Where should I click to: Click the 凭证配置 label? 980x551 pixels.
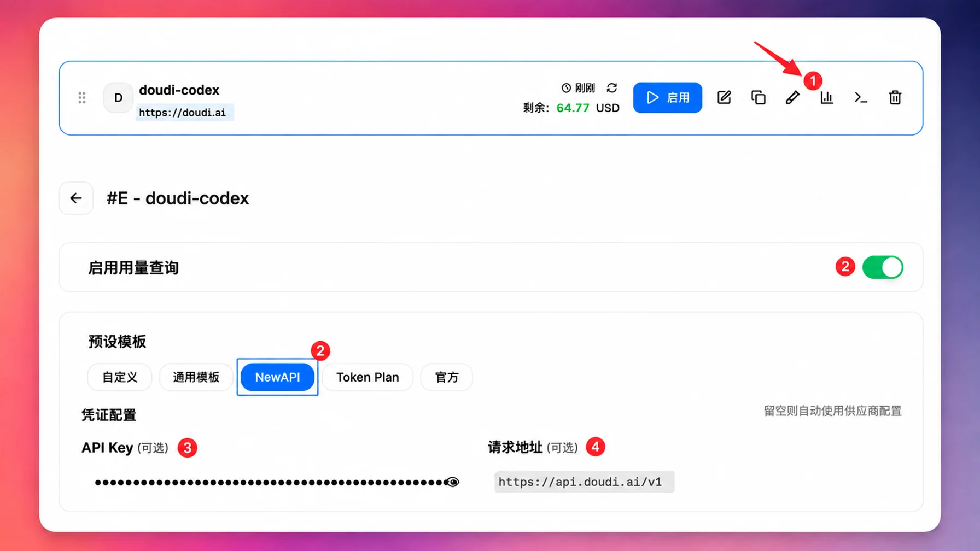109,415
